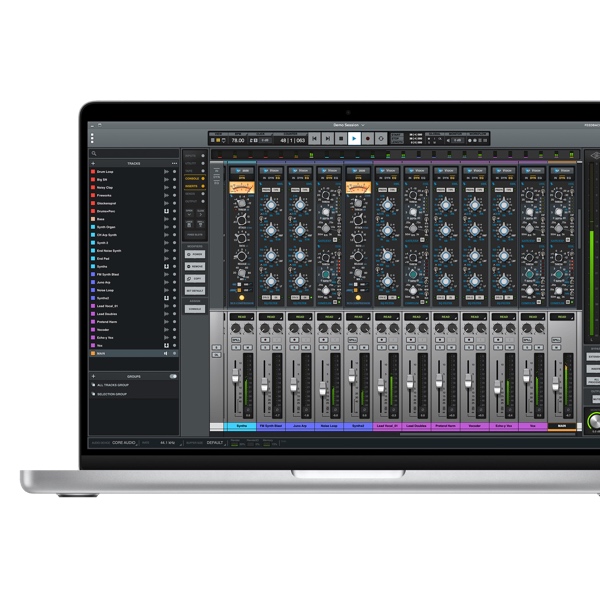Click the Pretend Harm channel name label
Viewport: 600px width, 600px height.
445,426
